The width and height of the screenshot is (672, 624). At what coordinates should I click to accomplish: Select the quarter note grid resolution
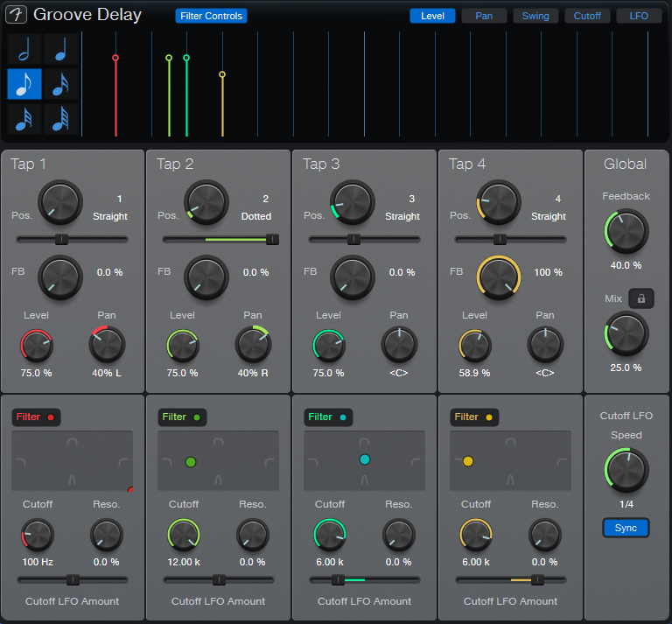point(60,51)
